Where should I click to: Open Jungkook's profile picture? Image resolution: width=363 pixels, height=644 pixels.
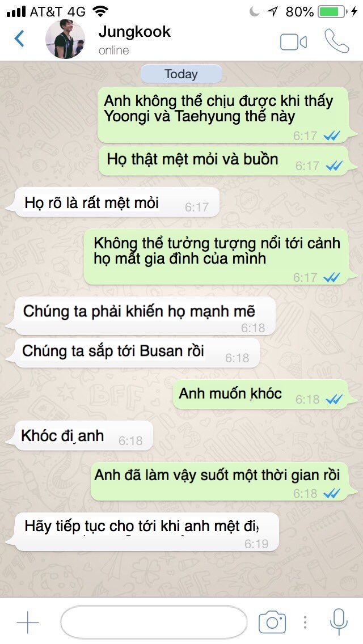65,39
